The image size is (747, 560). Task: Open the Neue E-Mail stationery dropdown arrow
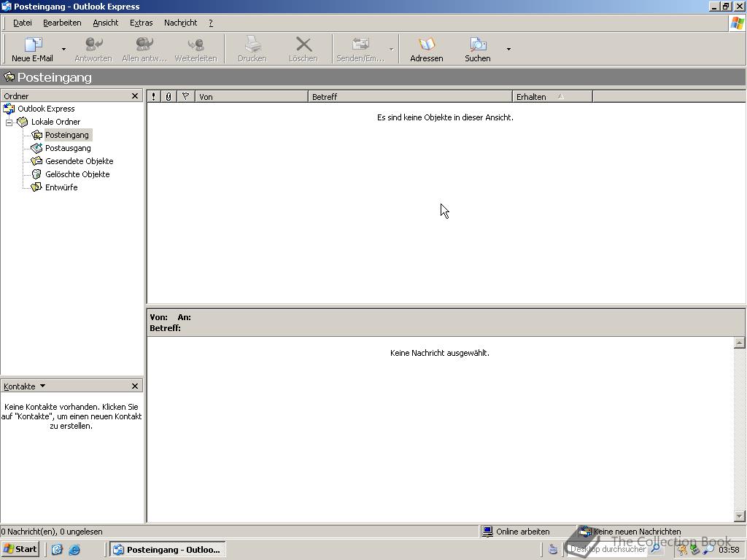[x=63, y=49]
